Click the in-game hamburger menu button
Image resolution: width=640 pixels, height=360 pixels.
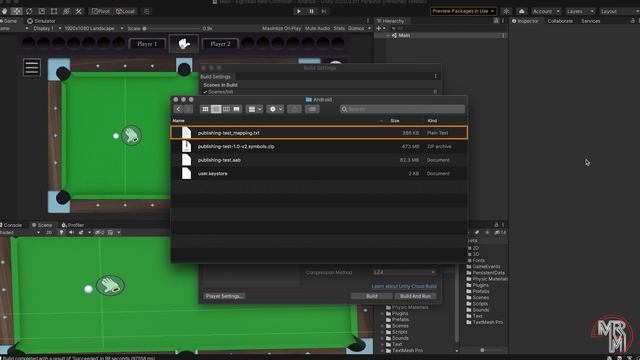(x=31, y=67)
